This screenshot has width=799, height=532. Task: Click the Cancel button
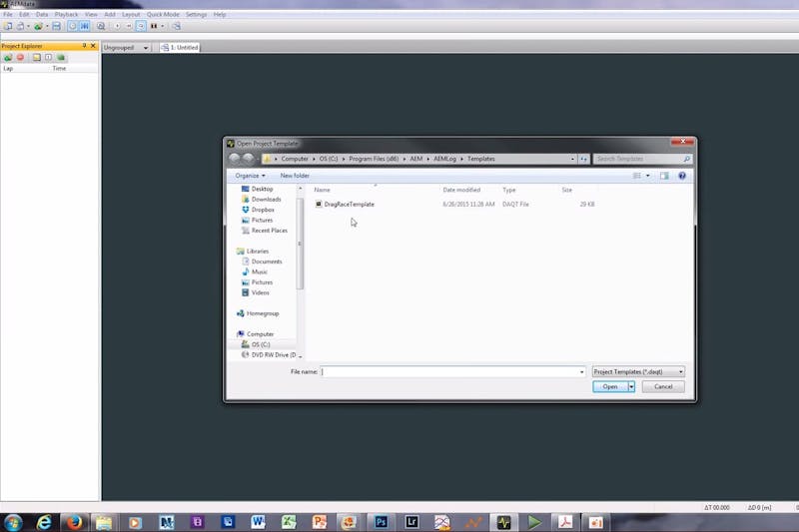(662, 386)
